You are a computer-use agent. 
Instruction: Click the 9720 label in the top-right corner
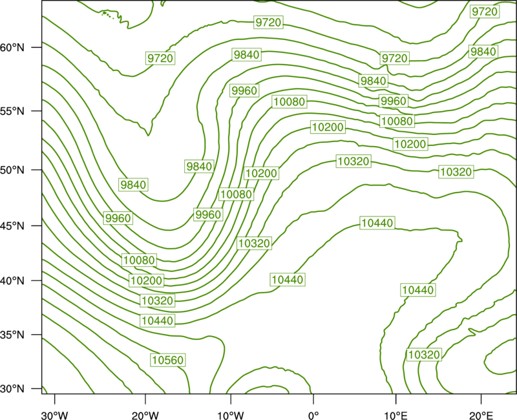484,12
